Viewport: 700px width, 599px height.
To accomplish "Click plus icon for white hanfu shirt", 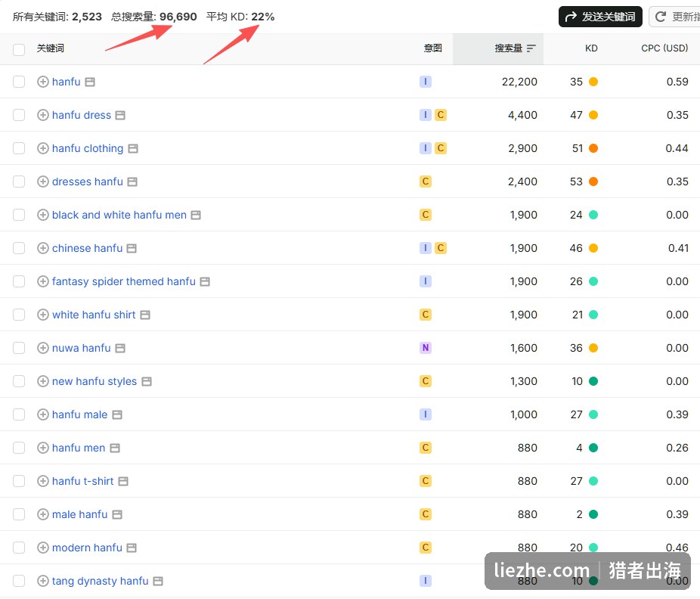I will coord(43,315).
